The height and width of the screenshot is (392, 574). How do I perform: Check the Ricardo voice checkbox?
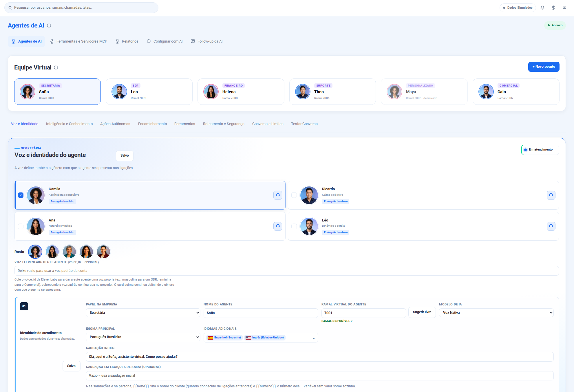[294, 195]
